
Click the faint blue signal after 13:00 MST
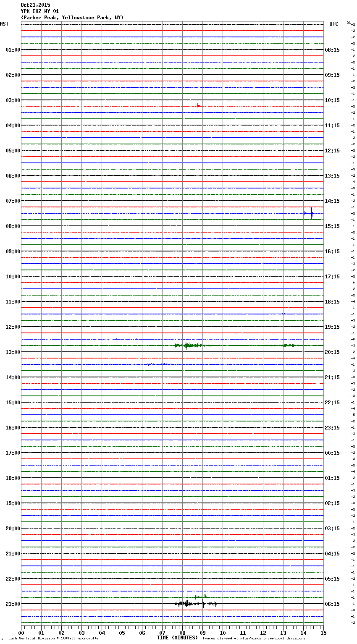click(159, 364)
